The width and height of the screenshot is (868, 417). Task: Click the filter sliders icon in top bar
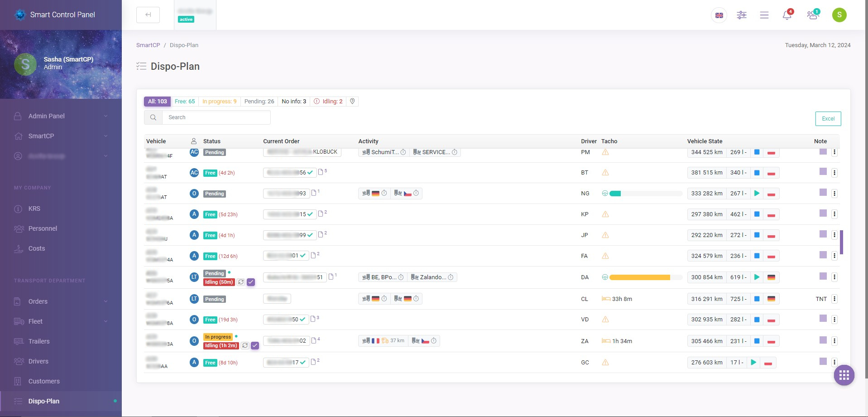pyautogui.click(x=741, y=15)
